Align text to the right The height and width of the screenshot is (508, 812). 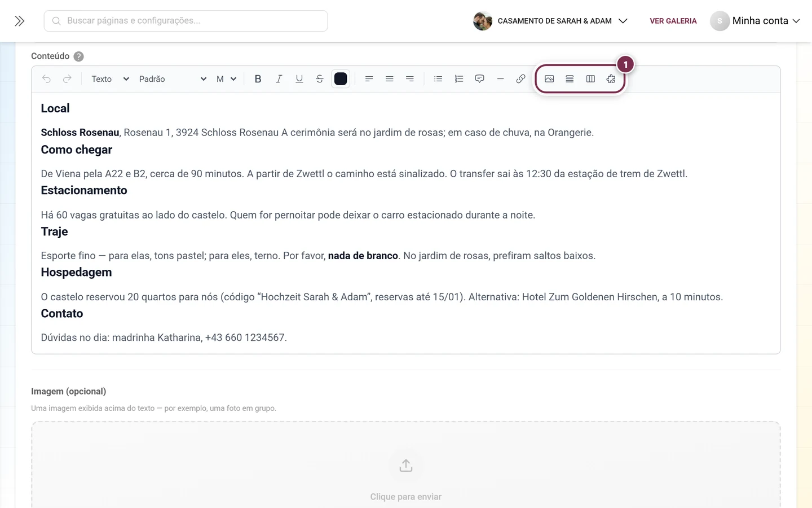tap(410, 79)
